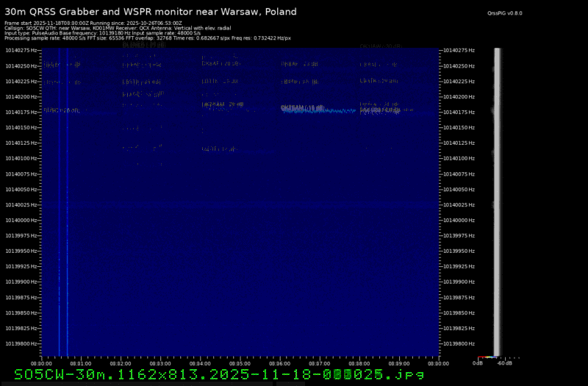Click the 08:01:00 time axis label
This screenshot has width=588, height=386.
tap(81, 363)
